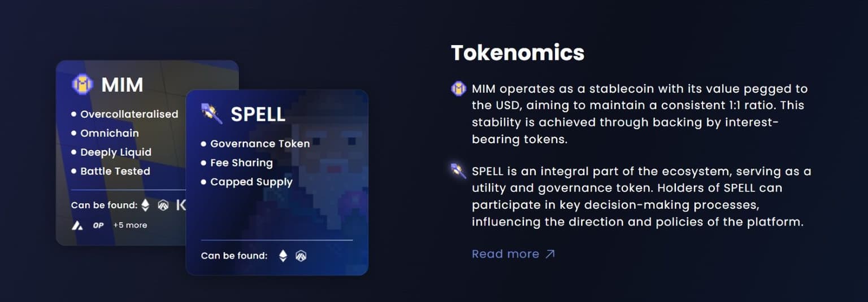Click the pixel wizard artwork on SPELL card
The height and width of the screenshot is (302, 868).
pyautogui.click(x=328, y=169)
